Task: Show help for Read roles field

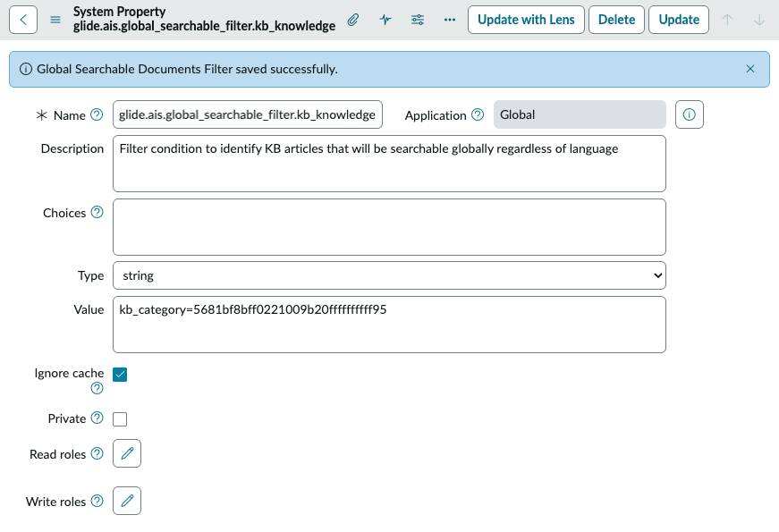Action: click(x=97, y=453)
